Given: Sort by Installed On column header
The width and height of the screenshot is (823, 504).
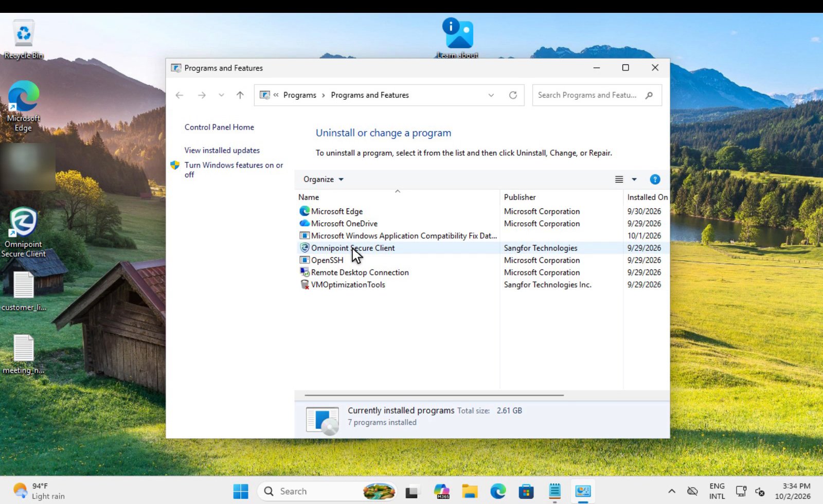Looking at the screenshot, I should 647,197.
